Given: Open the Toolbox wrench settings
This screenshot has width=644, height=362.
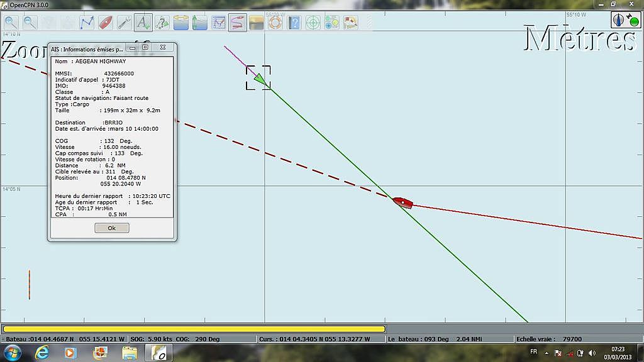Looking at the screenshot, I should pyautogui.click(x=125, y=22).
